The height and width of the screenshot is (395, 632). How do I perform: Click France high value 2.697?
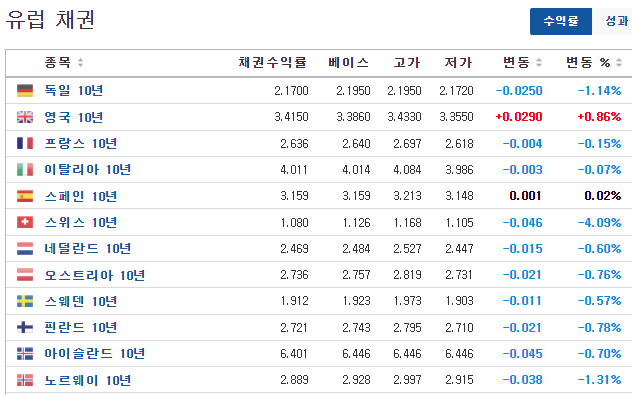coord(407,143)
